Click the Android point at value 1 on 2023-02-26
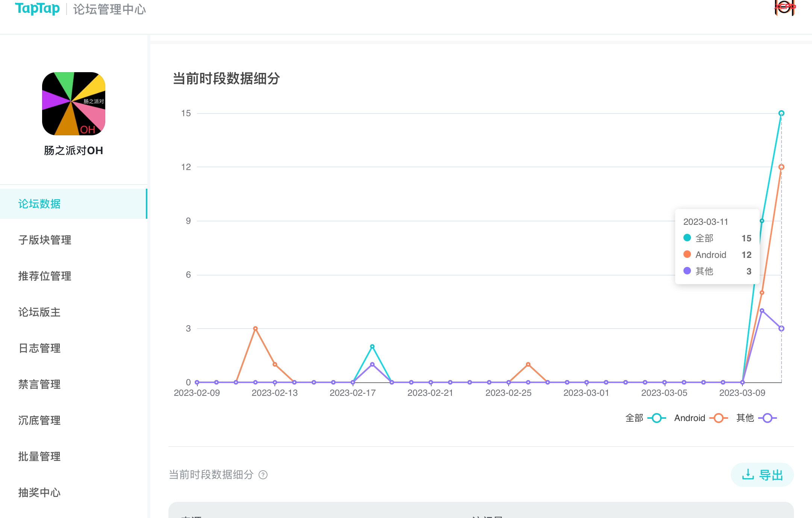This screenshot has width=812, height=518. click(528, 364)
